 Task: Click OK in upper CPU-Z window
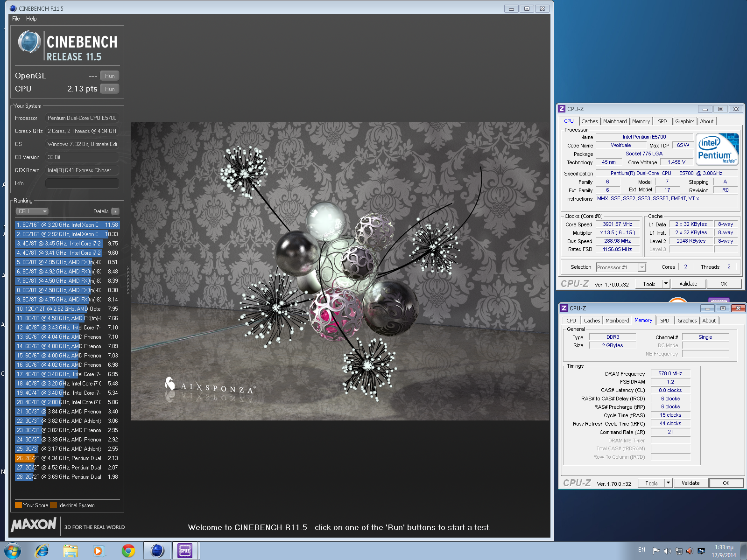click(x=724, y=284)
